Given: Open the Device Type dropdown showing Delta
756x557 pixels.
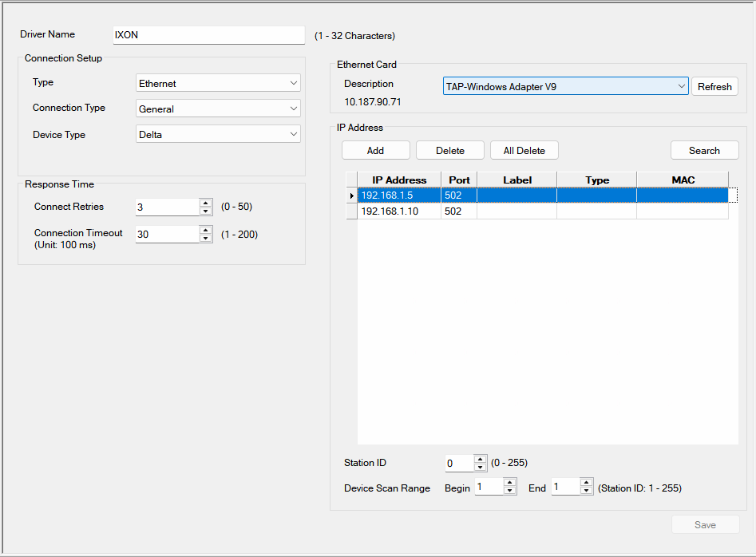Looking at the screenshot, I should (218, 134).
